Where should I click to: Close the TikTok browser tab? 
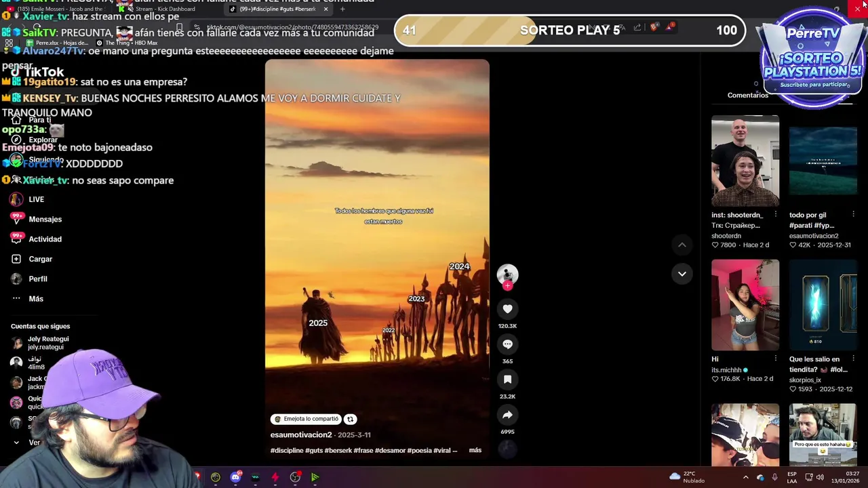click(325, 9)
